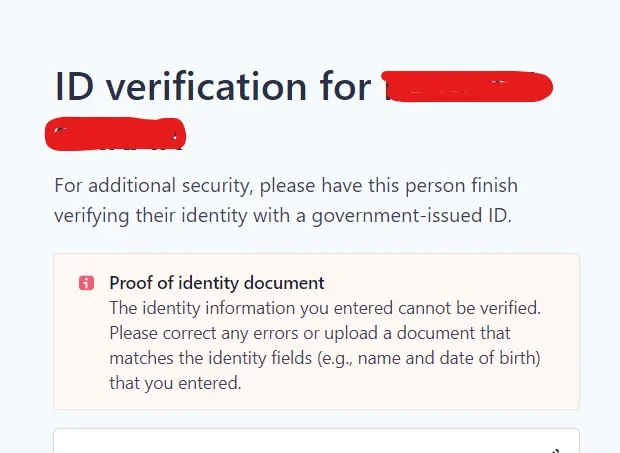The width and height of the screenshot is (620, 453).
Task: Click the white card below the alert
Action: tap(300, 443)
